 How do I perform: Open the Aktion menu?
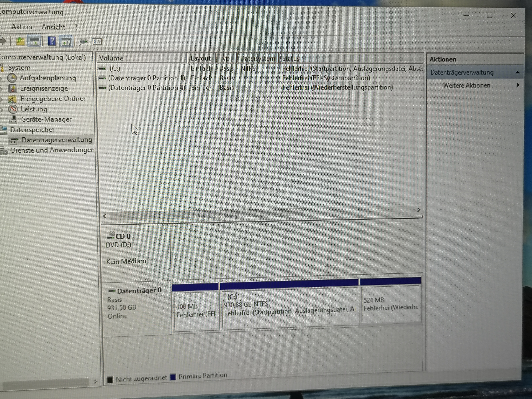click(x=22, y=27)
